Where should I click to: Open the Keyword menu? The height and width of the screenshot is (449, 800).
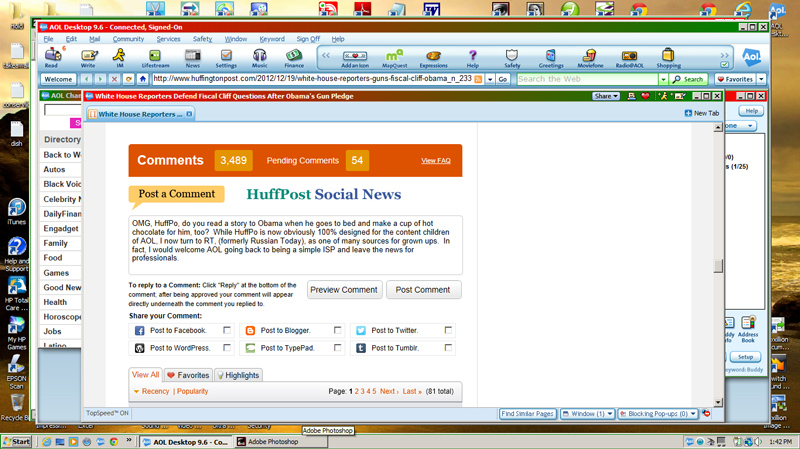tap(272, 39)
